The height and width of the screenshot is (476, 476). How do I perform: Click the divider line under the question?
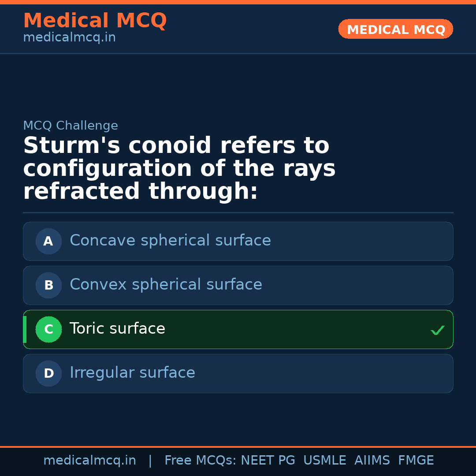(x=238, y=213)
